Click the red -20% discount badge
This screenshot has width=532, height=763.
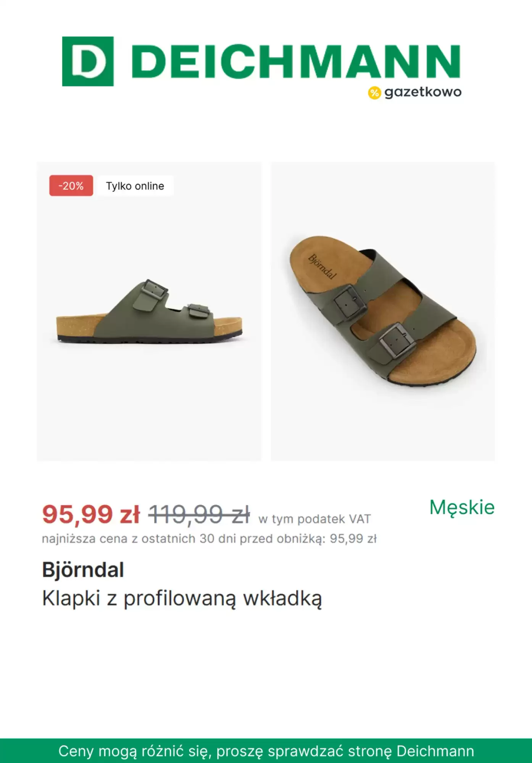(x=71, y=186)
